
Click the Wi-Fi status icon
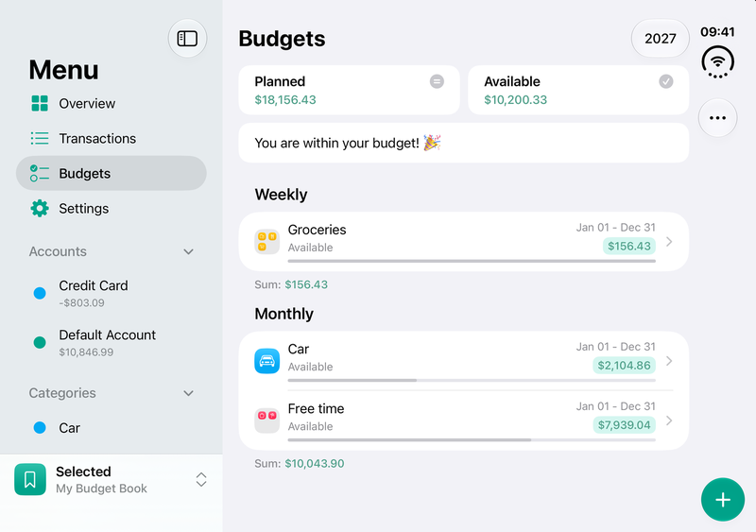pos(718,62)
